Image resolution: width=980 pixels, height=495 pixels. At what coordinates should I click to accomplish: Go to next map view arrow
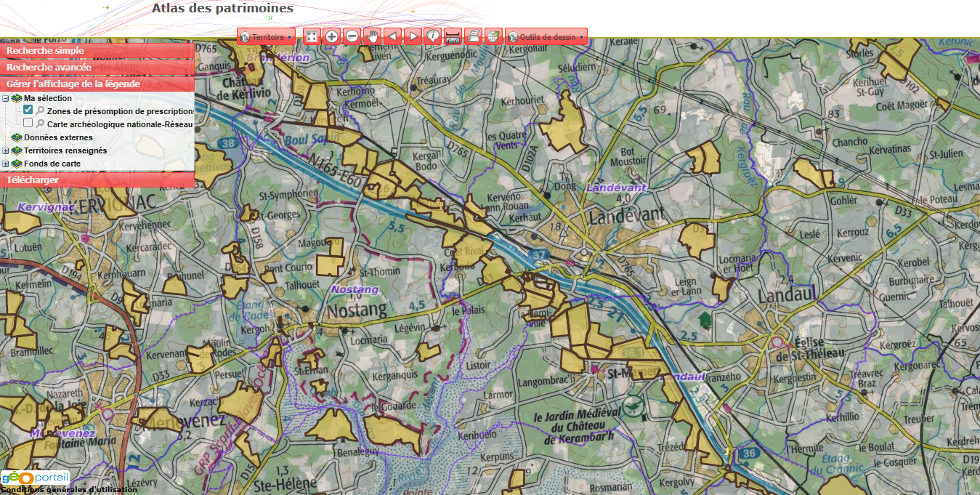413,36
